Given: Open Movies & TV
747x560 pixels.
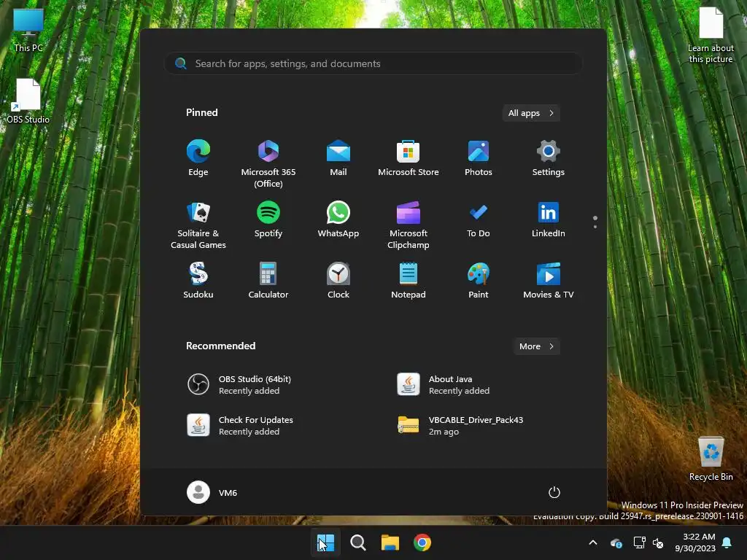Looking at the screenshot, I should (x=549, y=281).
